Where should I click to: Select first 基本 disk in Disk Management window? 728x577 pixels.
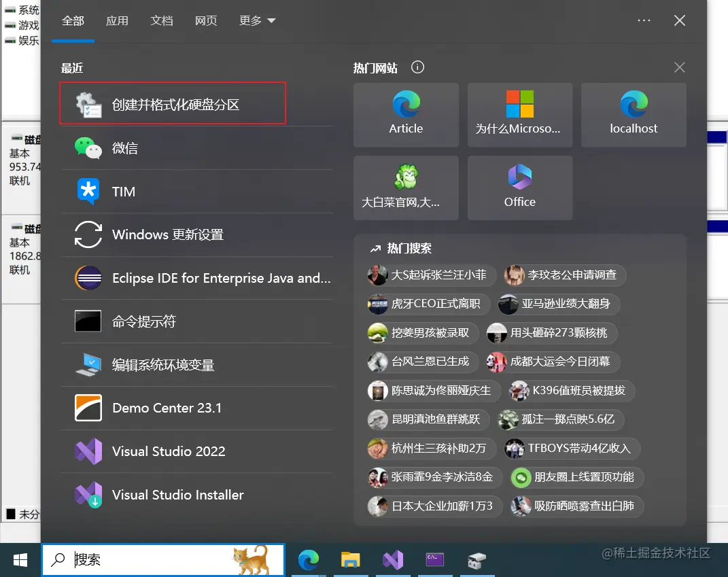21,167
